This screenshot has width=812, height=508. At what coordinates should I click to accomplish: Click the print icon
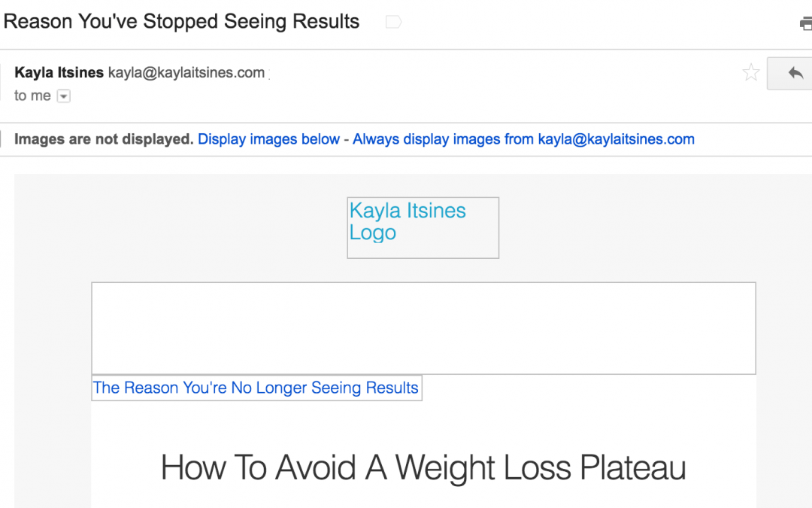(806, 24)
